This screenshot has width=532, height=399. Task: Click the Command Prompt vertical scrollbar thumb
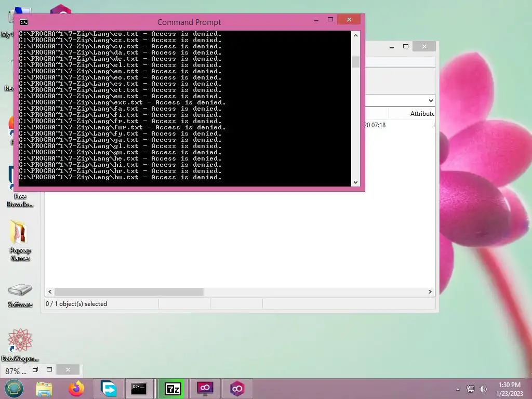point(355,62)
